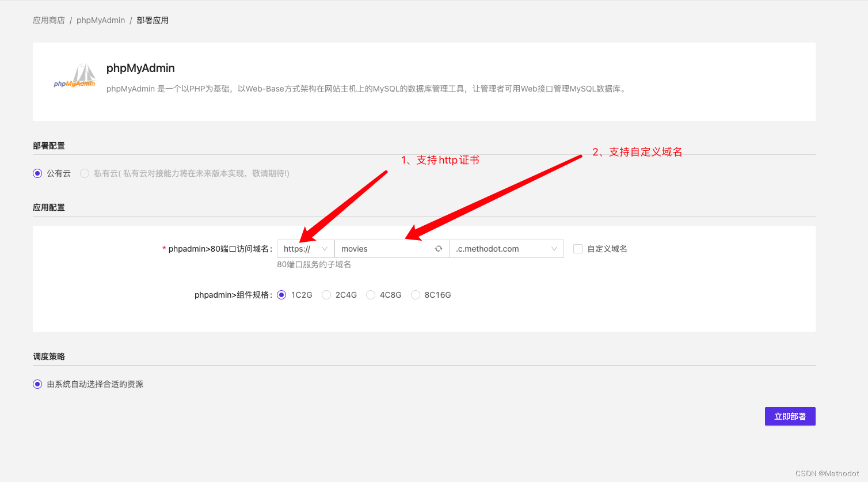
Task: Select the 私有云 radio option
Action: pyautogui.click(x=85, y=173)
